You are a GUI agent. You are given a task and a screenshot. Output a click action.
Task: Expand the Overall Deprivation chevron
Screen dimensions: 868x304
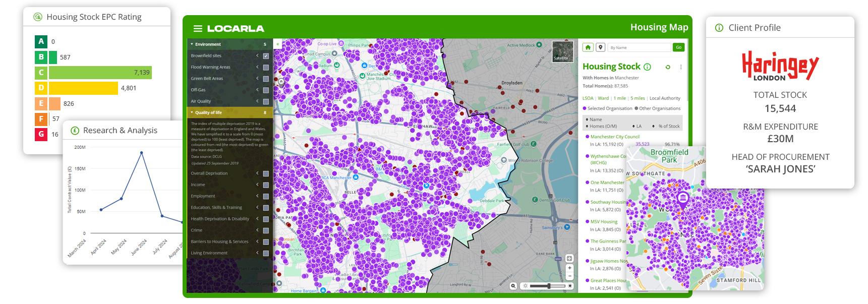257,173
